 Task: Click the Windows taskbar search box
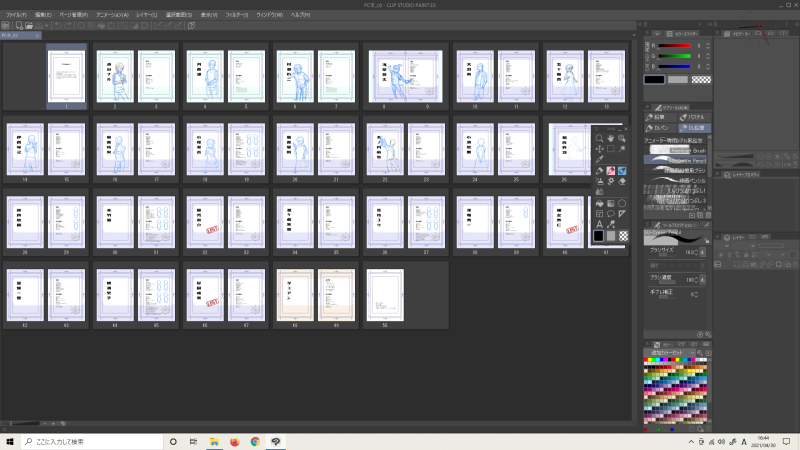tap(92, 441)
